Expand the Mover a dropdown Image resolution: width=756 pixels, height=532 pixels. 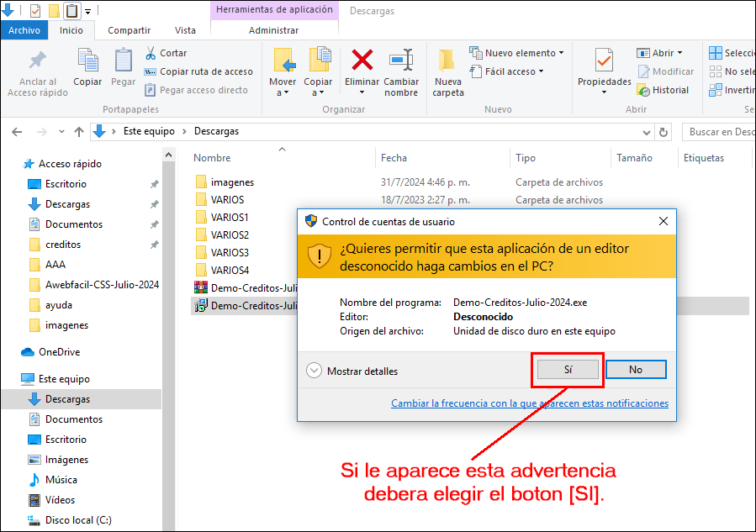click(x=283, y=87)
